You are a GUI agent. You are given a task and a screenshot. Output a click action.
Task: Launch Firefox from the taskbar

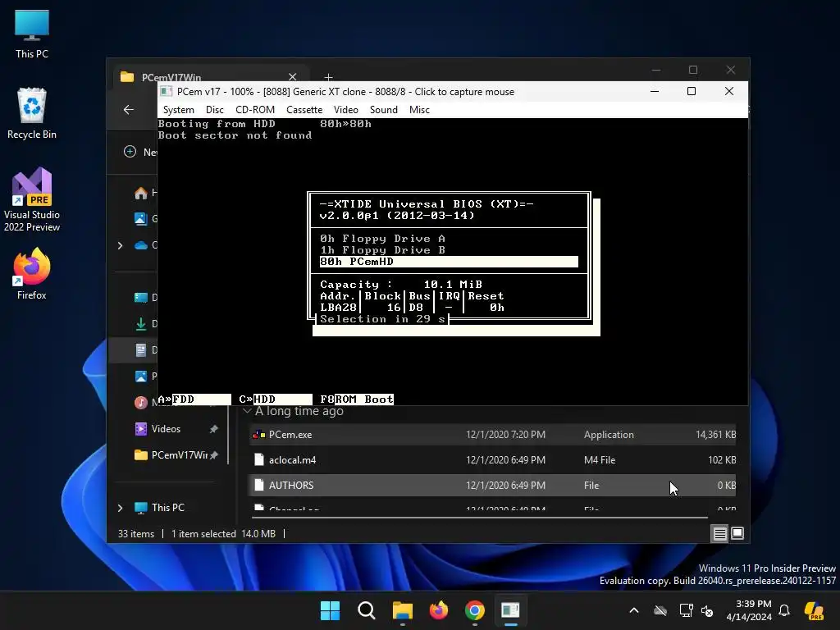(439, 610)
